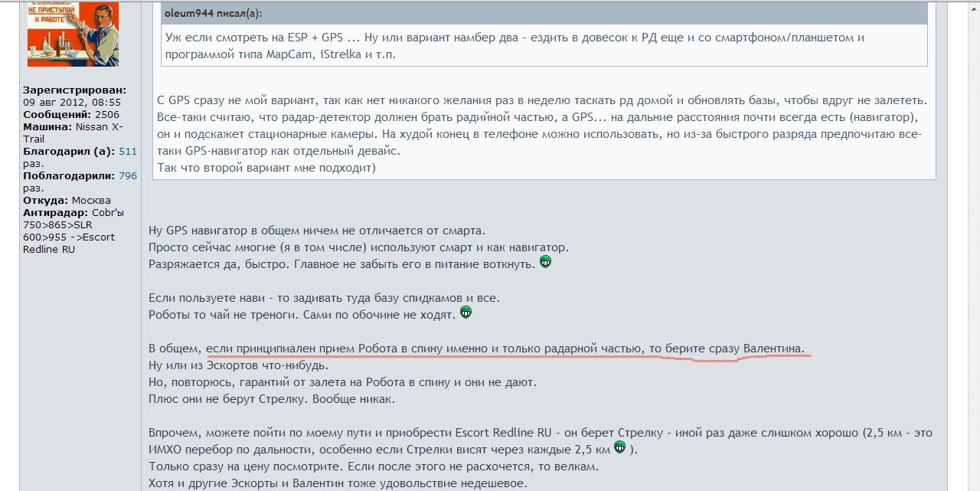Click the line "Так что второй вариант мне подходит)"
Screen dimensions: 980x491
pyautogui.click(x=266, y=167)
